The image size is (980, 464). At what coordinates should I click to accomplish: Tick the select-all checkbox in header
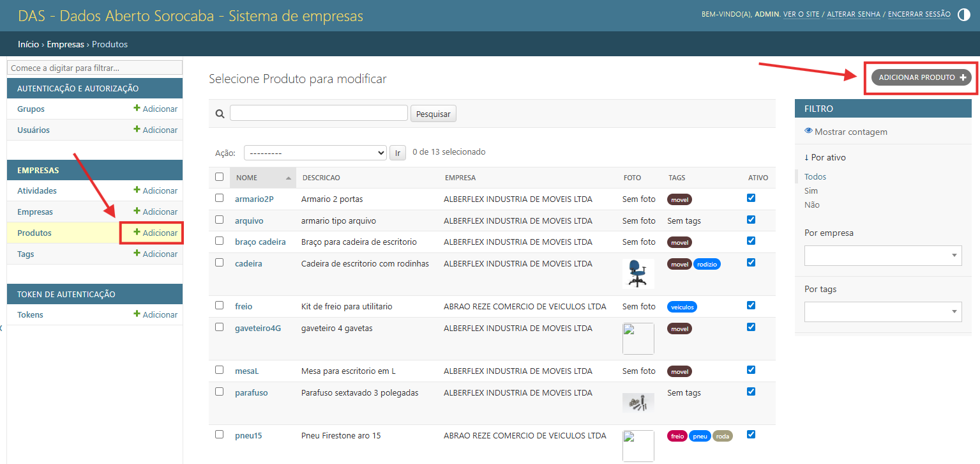pyautogui.click(x=220, y=177)
